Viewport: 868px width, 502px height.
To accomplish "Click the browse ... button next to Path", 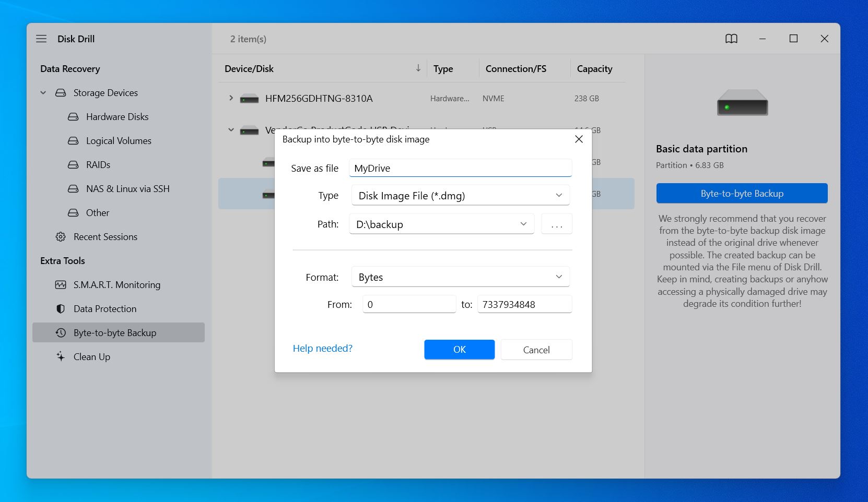I will click(x=557, y=224).
